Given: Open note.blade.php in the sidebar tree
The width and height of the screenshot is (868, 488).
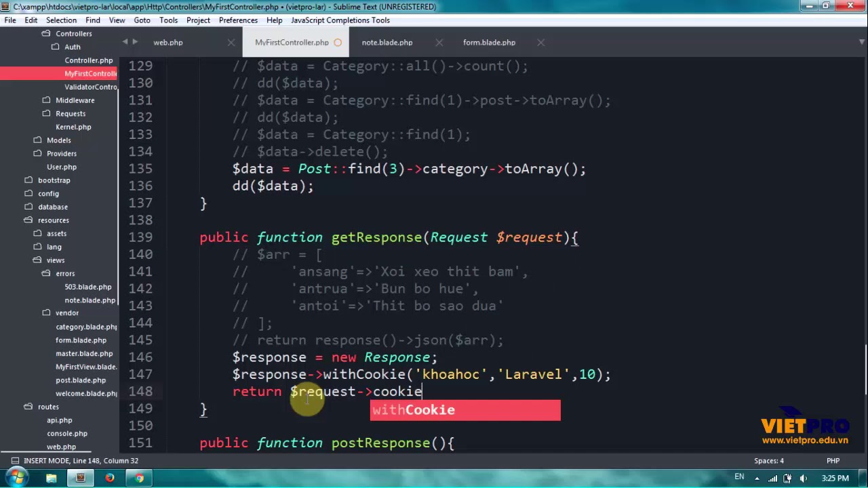Looking at the screenshot, I should [x=90, y=300].
